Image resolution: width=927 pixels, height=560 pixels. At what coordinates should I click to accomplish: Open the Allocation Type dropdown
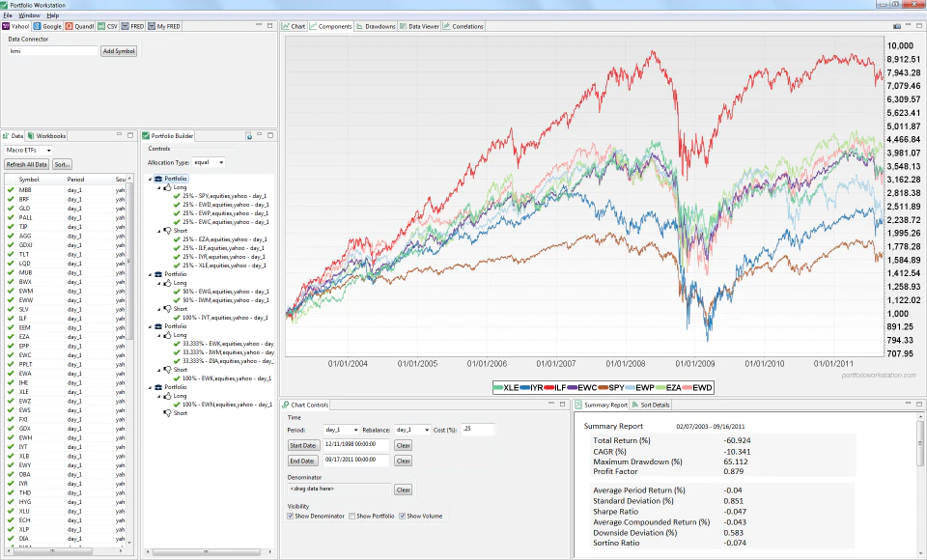(209, 162)
